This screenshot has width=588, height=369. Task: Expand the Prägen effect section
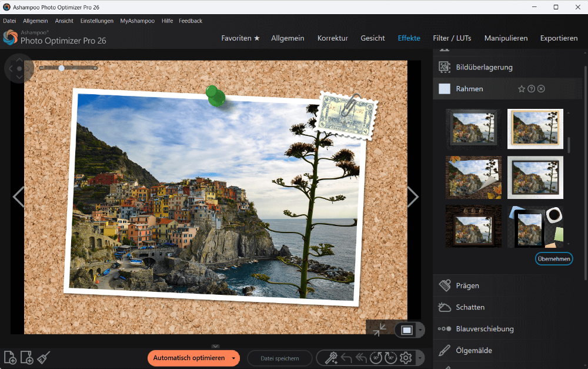(467, 285)
